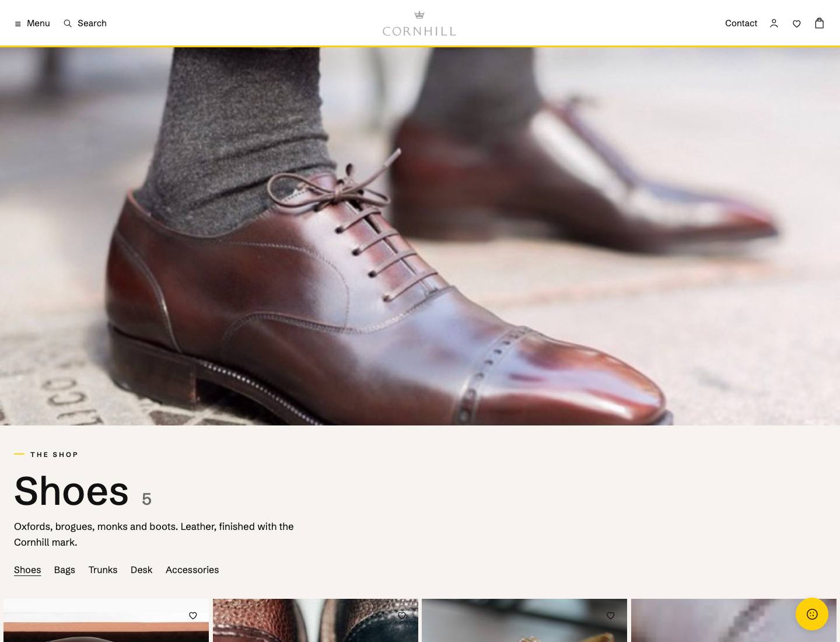840x642 pixels.
Task: Favorite the first product card
Action: 193,615
